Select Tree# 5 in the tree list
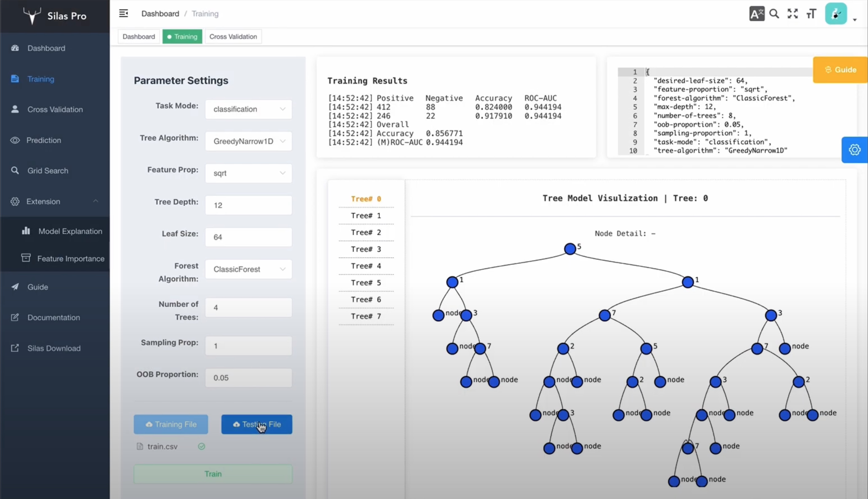The image size is (868, 499). point(366,283)
